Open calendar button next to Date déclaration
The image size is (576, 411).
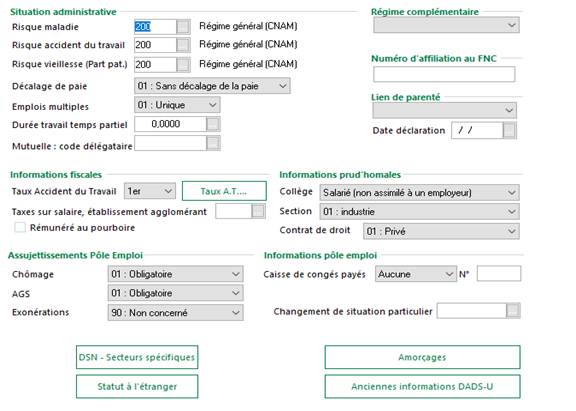509,130
